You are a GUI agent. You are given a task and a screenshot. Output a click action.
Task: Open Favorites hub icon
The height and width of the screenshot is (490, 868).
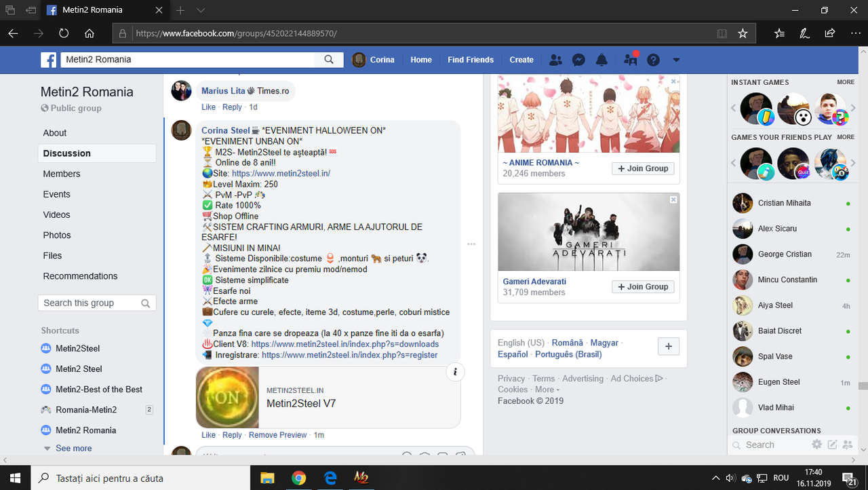[x=779, y=33]
